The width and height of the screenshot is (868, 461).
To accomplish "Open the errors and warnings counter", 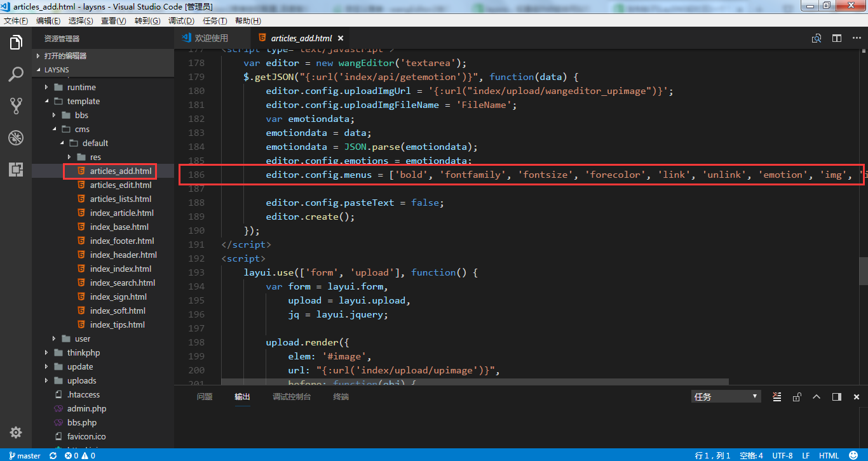I will [x=80, y=455].
